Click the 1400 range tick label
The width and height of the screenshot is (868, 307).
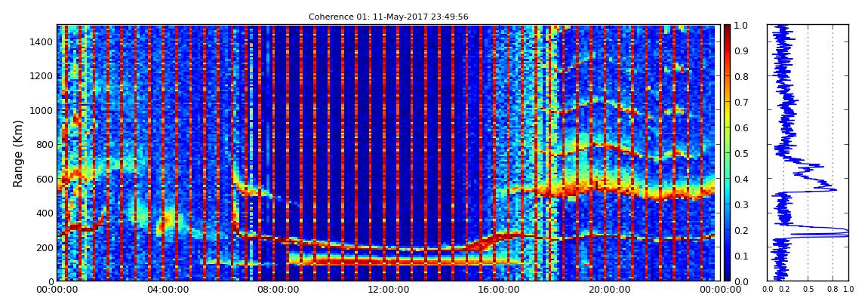point(42,42)
